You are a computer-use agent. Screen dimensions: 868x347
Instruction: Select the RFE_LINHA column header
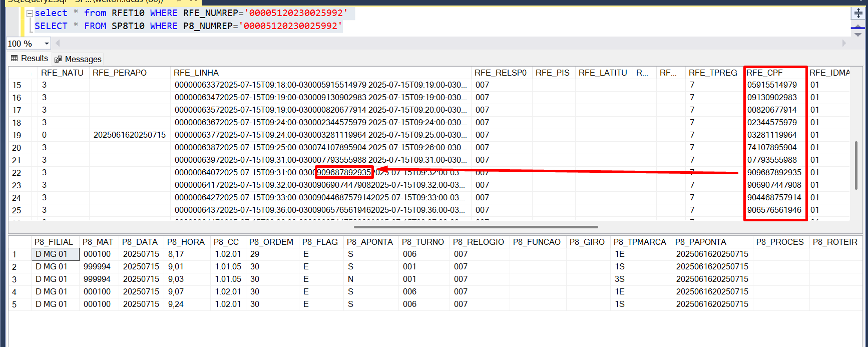point(320,73)
